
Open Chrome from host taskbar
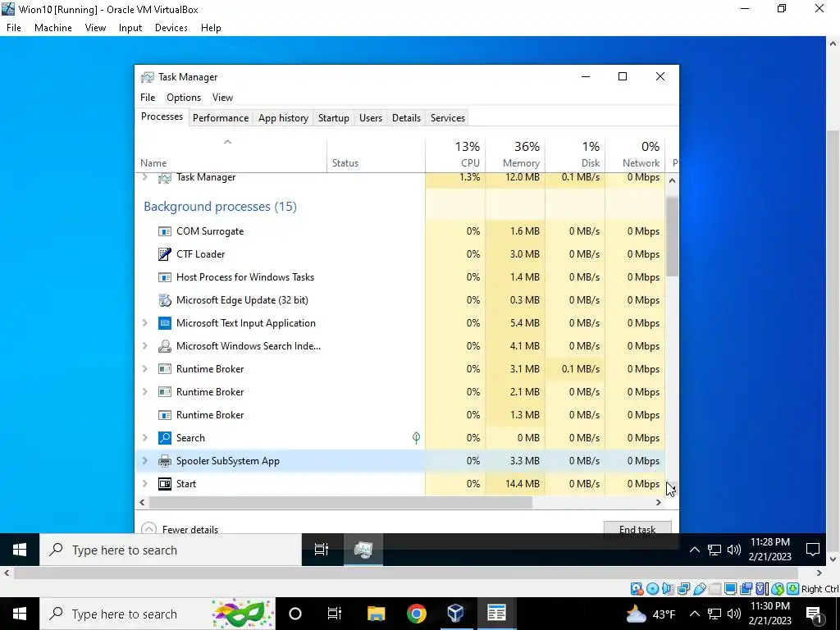coord(416,614)
